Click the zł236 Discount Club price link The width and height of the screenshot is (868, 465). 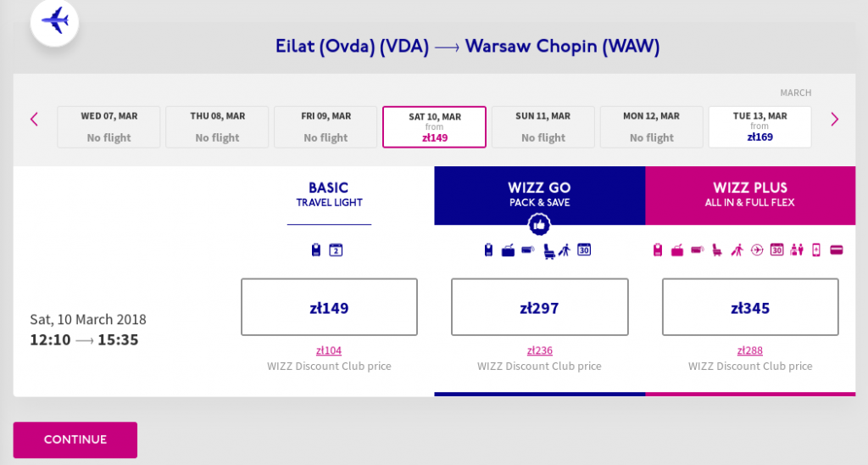539,350
